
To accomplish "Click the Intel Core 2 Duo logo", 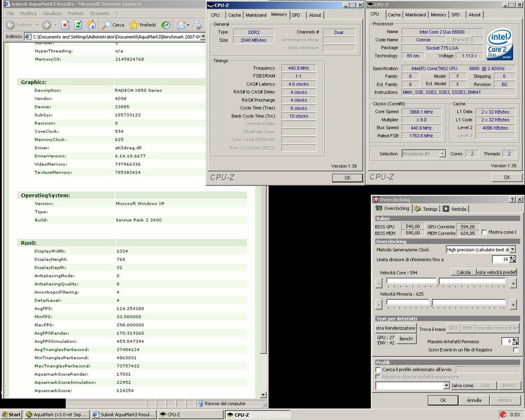I will [x=499, y=44].
